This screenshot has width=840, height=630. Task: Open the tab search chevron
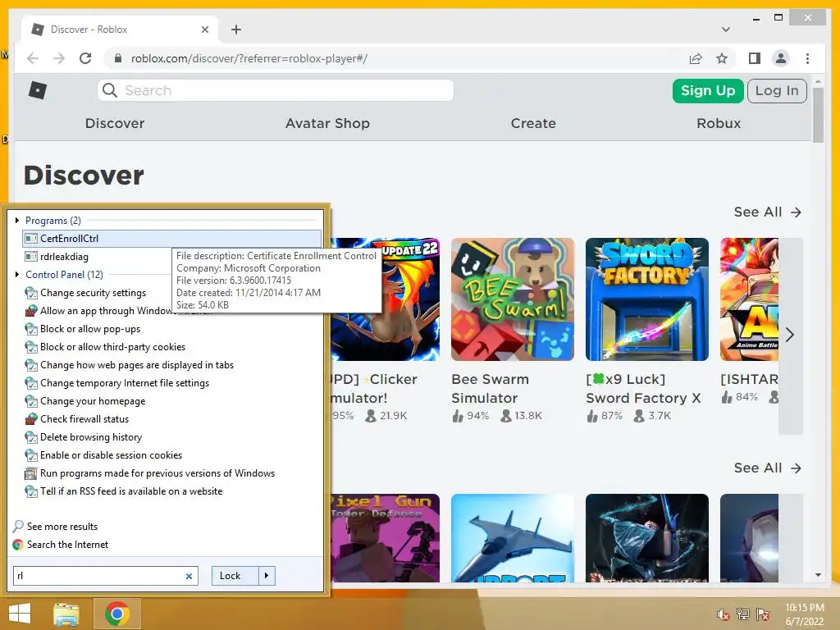pos(725,30)
